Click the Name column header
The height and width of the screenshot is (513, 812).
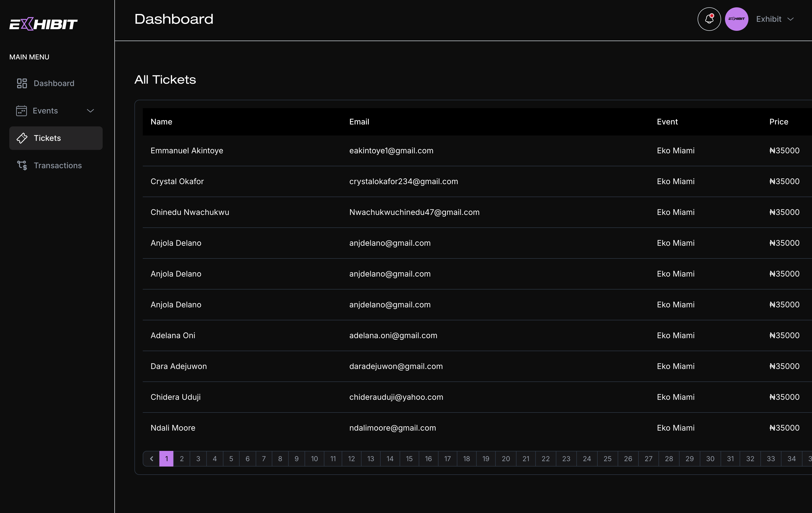point(161,122)
